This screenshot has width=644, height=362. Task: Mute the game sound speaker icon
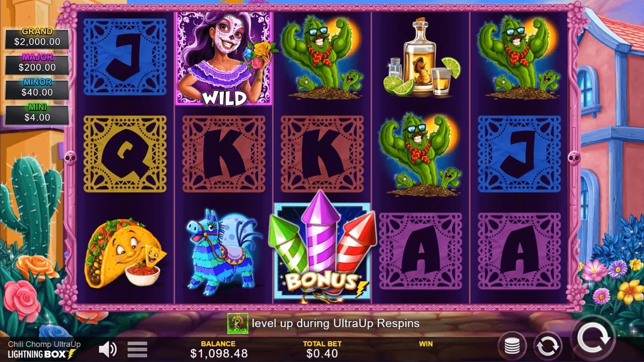(108, 350)
